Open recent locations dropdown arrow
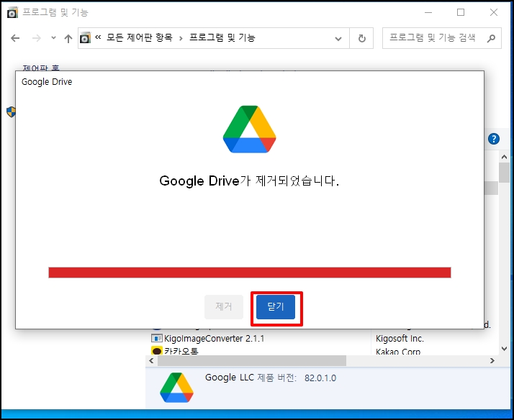The image size is (514, 420). 53,38
